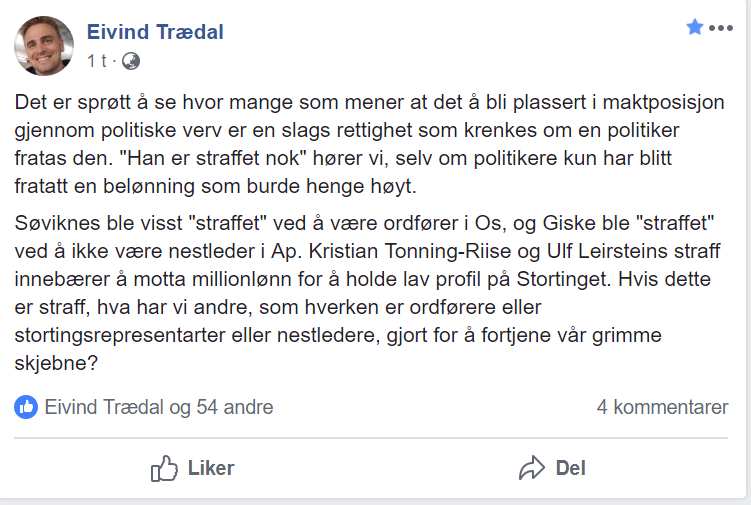Click the globe public audience icon
Screen dimensions: 751x505
click(131, 61)
